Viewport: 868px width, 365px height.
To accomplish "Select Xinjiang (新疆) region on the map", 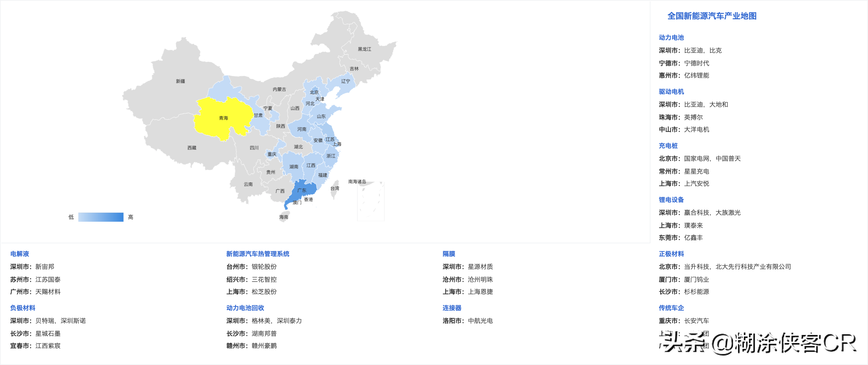I will (180, 81).
